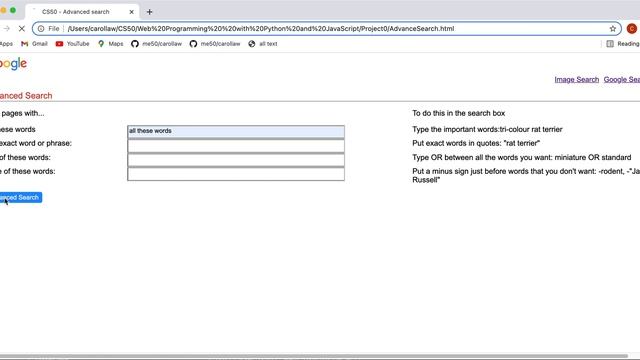Follow the Image Search link

click(576, 80)
